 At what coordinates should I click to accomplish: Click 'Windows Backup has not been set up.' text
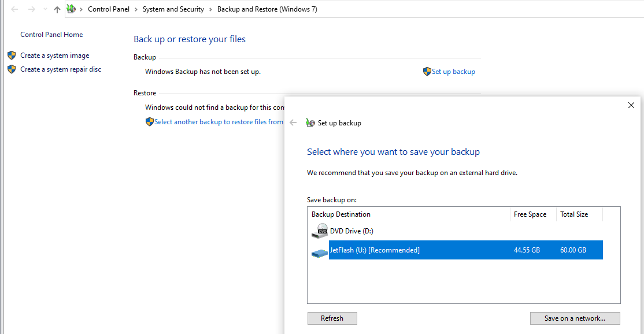coord(203,72)
